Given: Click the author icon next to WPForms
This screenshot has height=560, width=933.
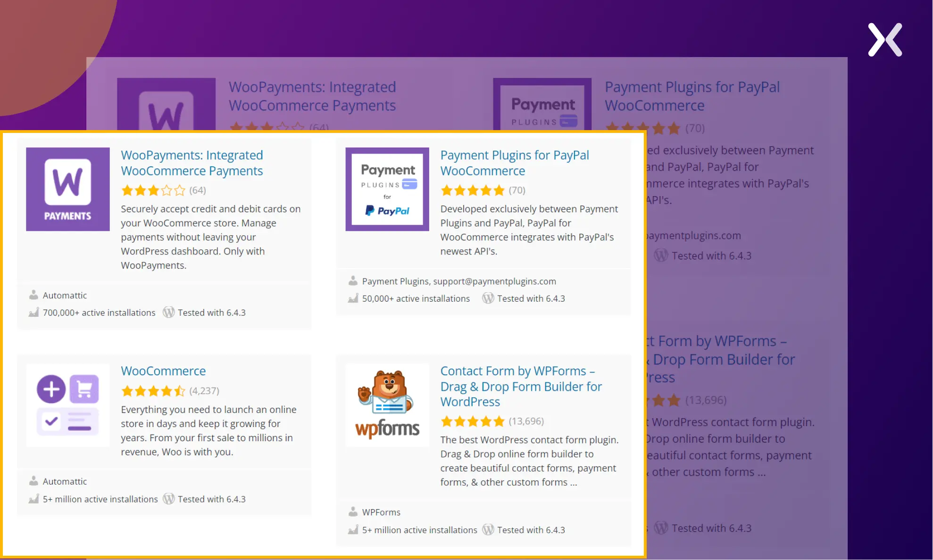Looking at the screenshot, I should (353, 512).
